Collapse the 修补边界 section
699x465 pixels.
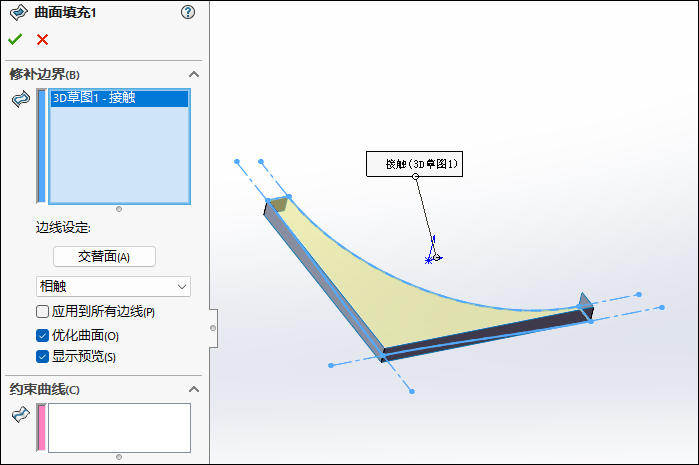tap(194, 74)
